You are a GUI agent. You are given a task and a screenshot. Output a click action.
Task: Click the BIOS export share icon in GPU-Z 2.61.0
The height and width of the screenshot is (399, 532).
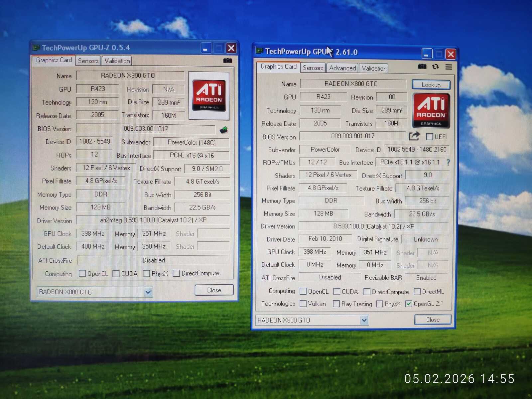[414, 136]
